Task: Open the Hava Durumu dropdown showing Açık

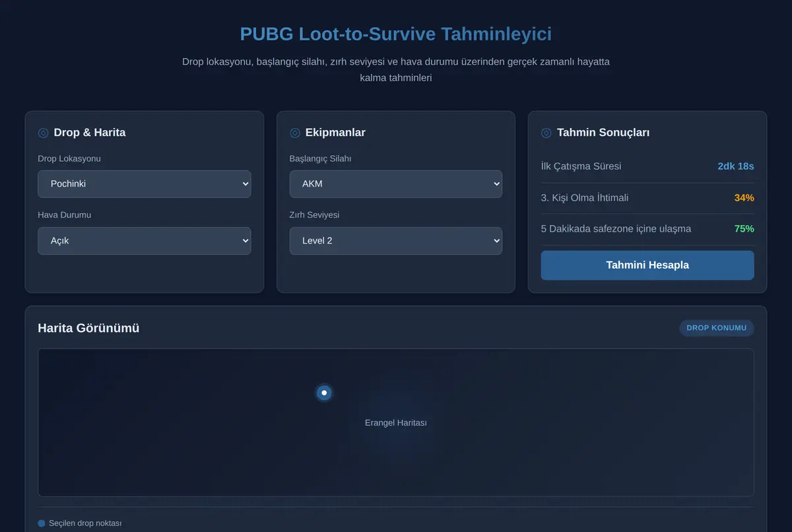Action: (x=145, y=241)
